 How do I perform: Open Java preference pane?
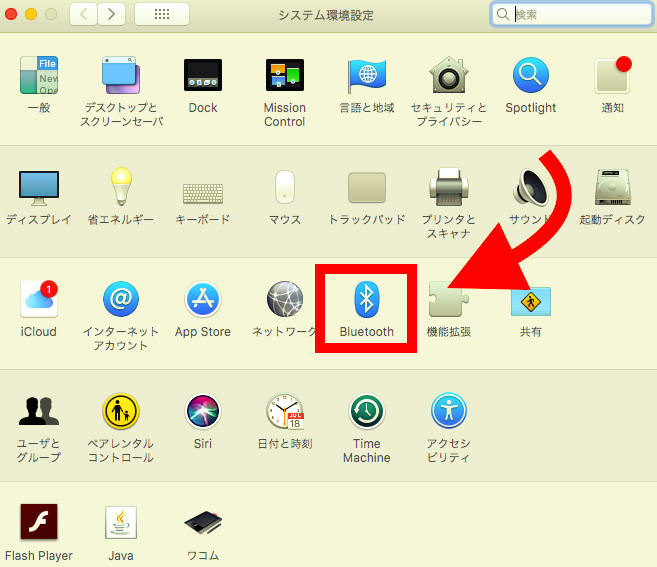click(x=121, y=522)
